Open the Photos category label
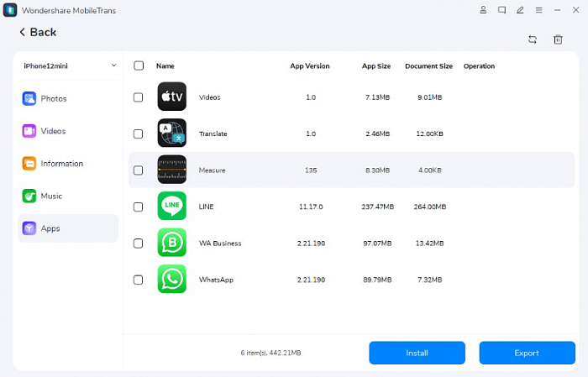Image resolution: width=588 pixels, height=377 pixels. [54, 99]
